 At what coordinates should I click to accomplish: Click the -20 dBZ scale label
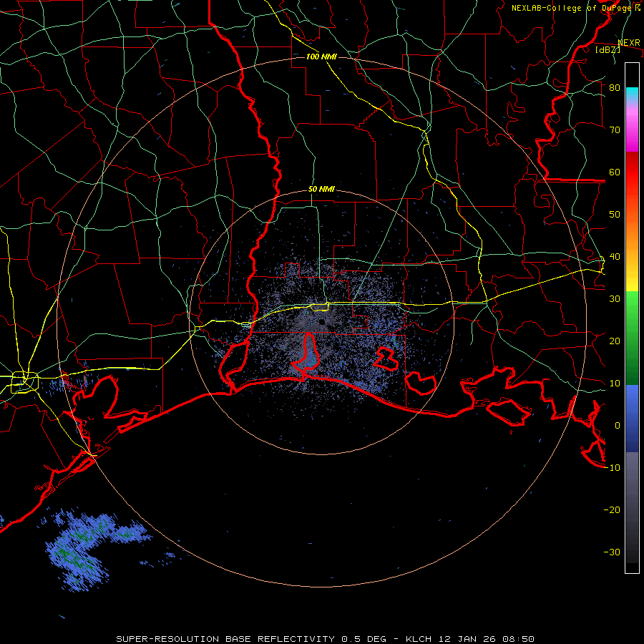tap(612, 509)
